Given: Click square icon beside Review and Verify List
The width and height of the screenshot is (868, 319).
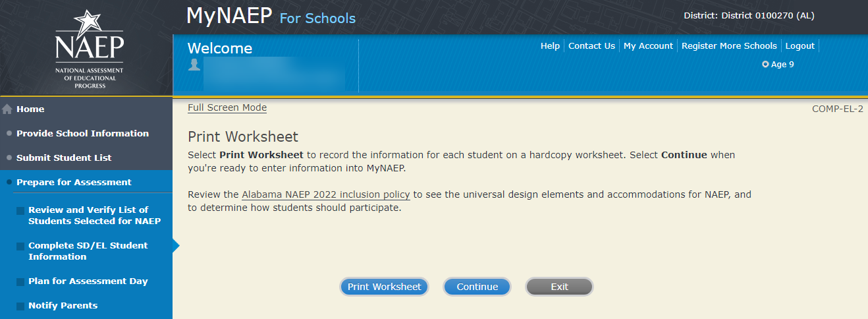Looking at the screenshot, I should pyautogui.click(x=20, y=211).
